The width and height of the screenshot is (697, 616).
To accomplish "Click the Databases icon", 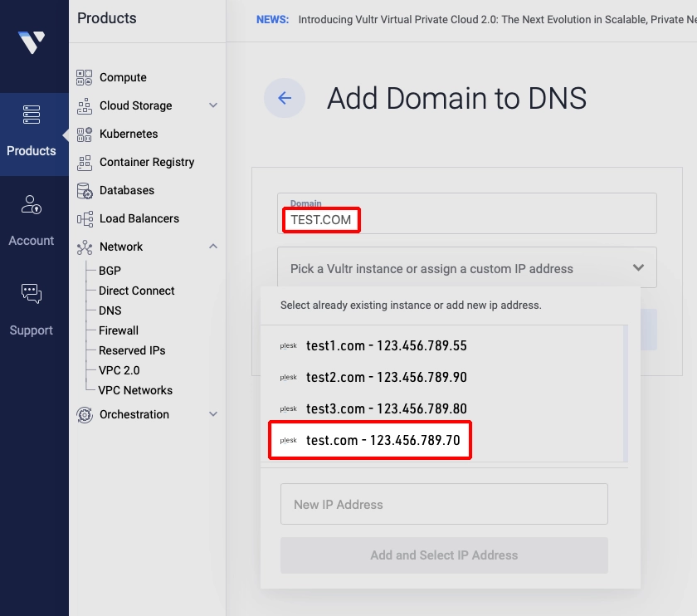I will (x=85, y=191).
